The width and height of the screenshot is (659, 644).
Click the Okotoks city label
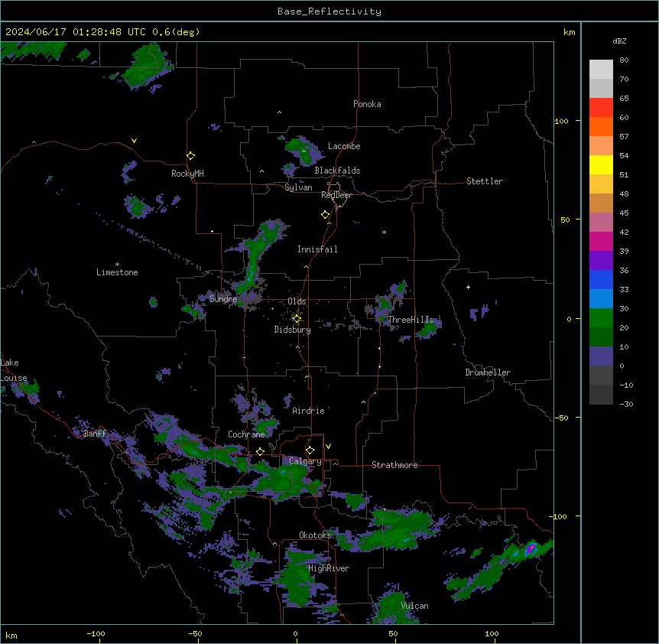[315, 535]
